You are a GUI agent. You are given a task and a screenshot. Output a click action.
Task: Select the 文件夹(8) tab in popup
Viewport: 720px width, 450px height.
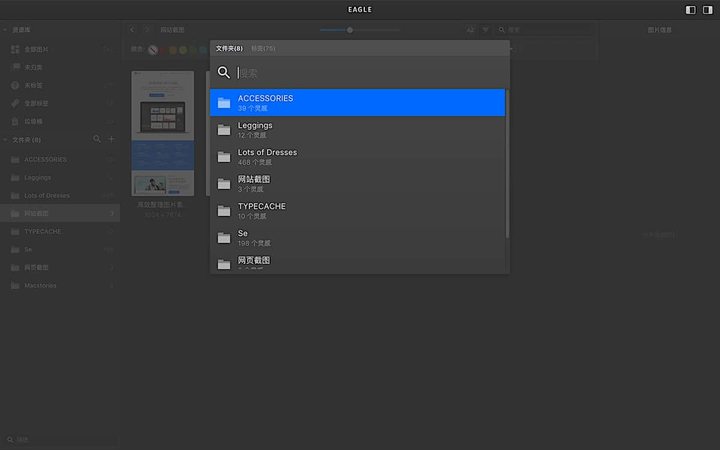pyautogui.click(x=229, y=48)
